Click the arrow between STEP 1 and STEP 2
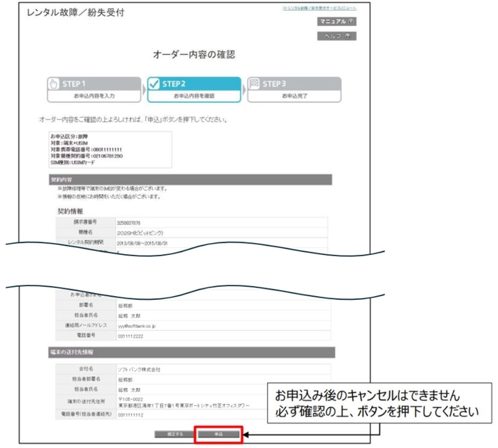The image size is (498, 448). [x=144, y=90]
